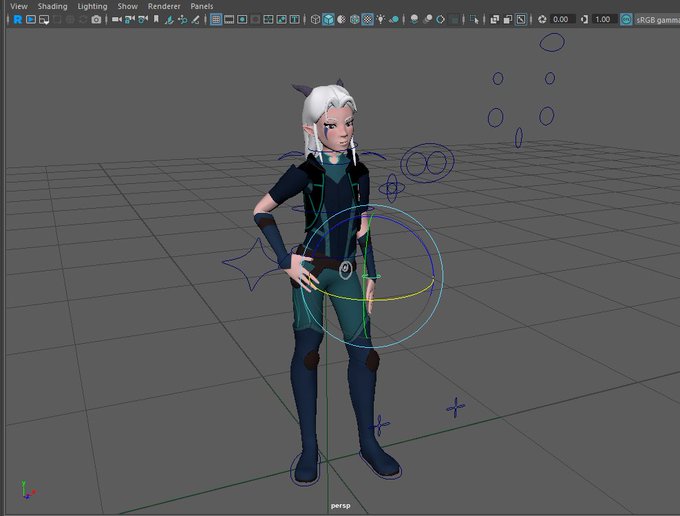
Task: Switch to Wireframe display cube icon
Action: pos(315,20)
